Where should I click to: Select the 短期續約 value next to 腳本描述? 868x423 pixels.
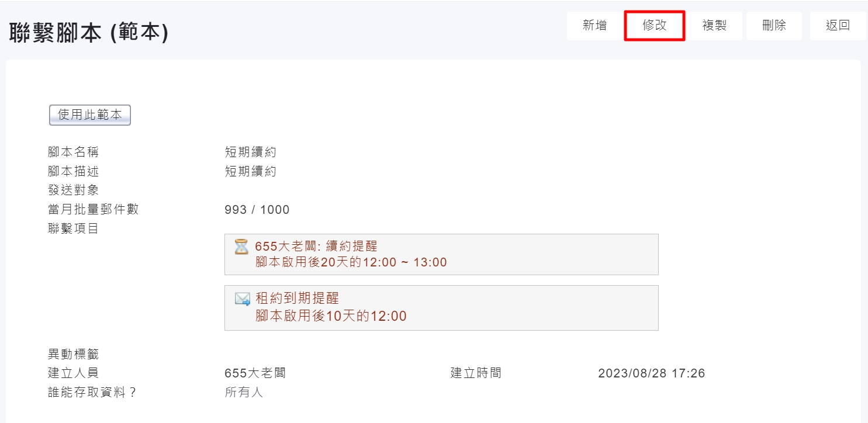pos(250,172)
